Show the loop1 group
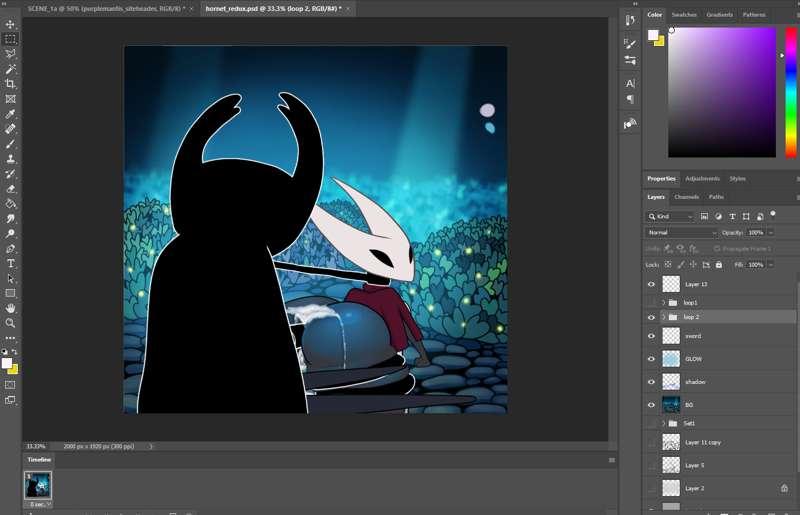This screenshot has height=515, width=800. coord(651,303)
